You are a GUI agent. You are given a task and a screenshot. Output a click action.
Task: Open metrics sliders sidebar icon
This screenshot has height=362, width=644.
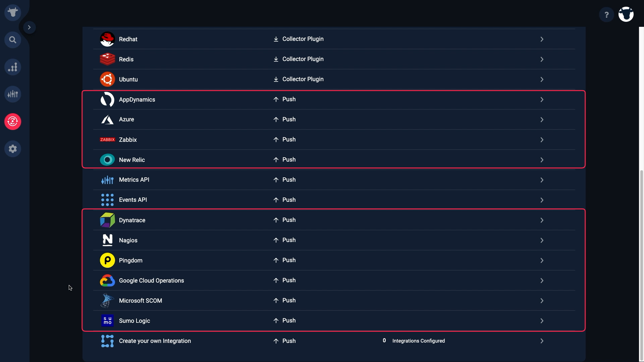click(13, 94)
